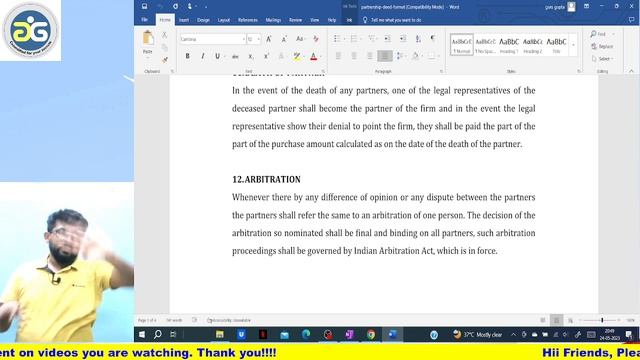Image resolution: width=640 pixels, height=360 pixels.
Task: Apply the Normal style
Action: (462, 44)
